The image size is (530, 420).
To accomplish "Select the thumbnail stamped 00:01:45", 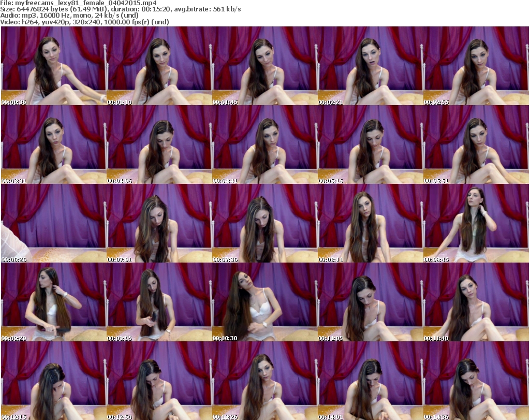I will tap(264, 66).
